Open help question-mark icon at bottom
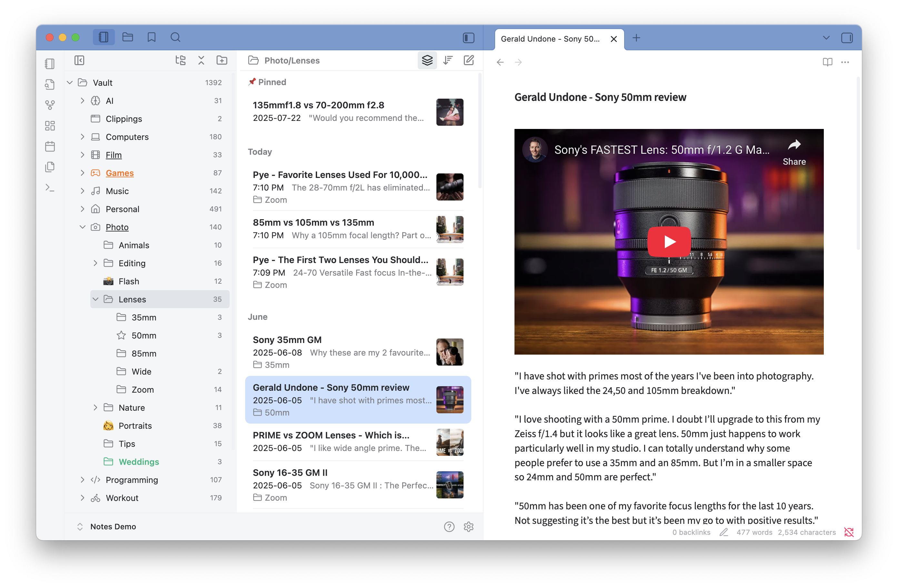The image size is (898, 588). coord(449,526)
